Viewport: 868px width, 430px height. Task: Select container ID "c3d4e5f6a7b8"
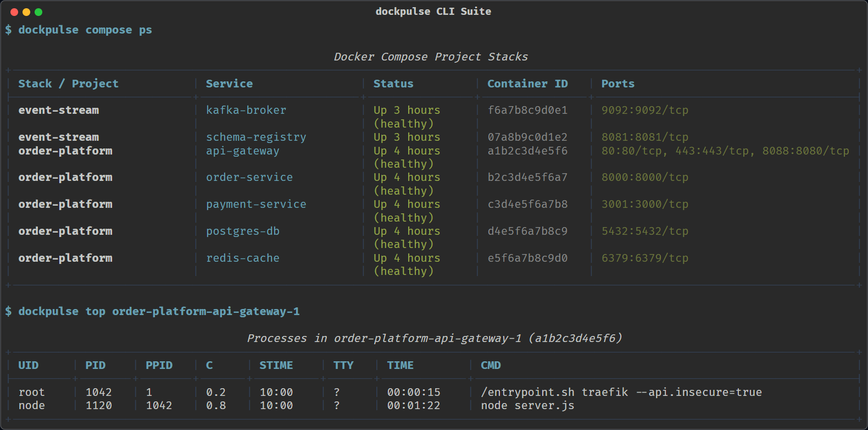click(x=527, y=205)
